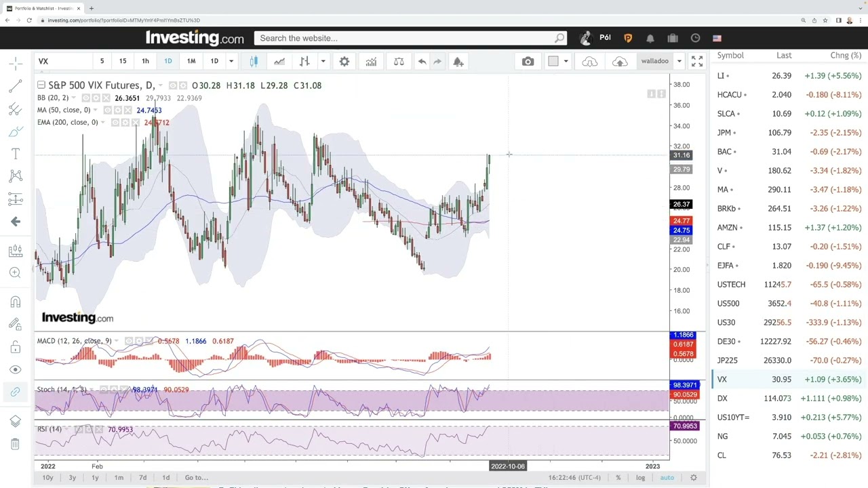Select the pitchfork drawing tool

point(15,108)
